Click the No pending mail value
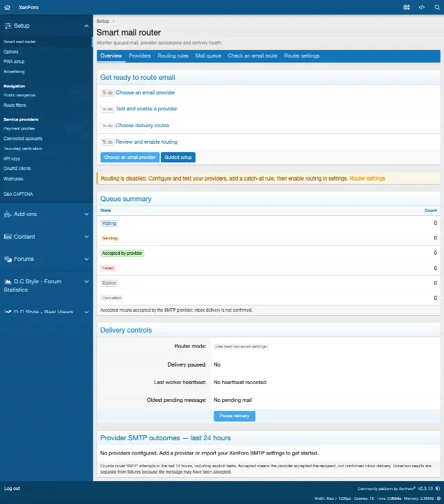The height and width of the screenshot is (504, 444). [x=232, y=400]
